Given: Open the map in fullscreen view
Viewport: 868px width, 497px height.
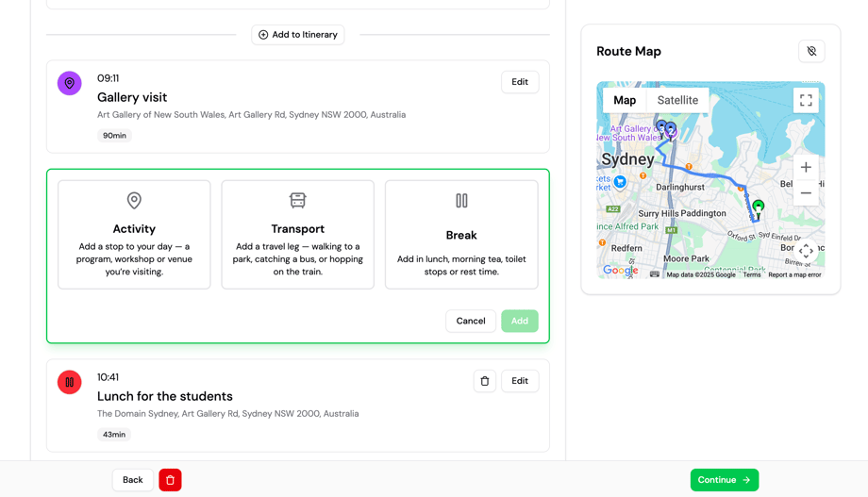Looking at the screenshot, I should click(x=806, y=100).
